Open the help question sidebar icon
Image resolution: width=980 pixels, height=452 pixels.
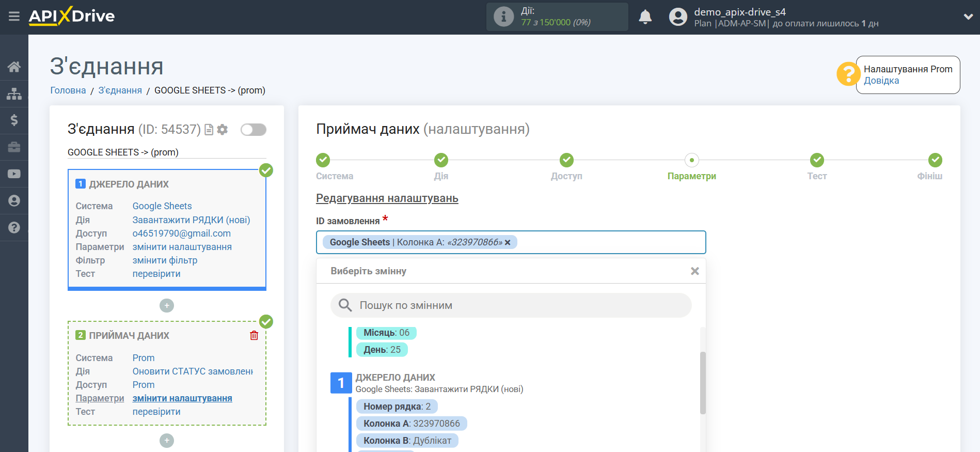point(14,227)
